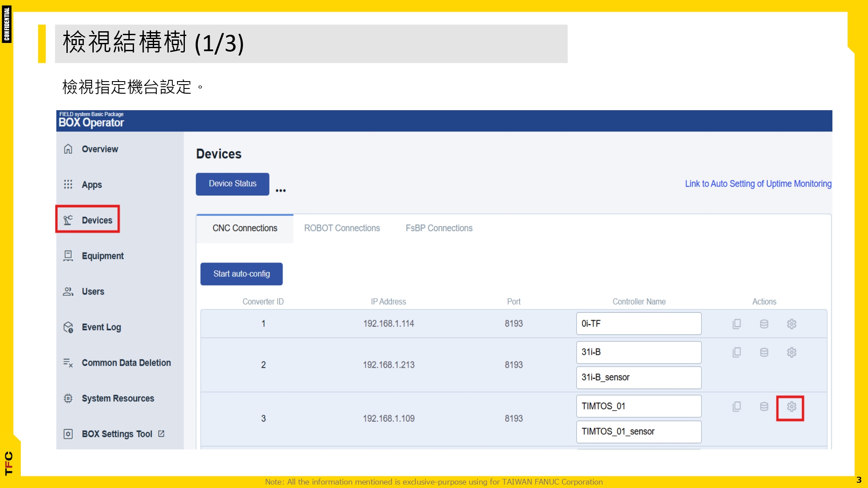Click port 8193 in the TIMTOS_01 row
The width and height of the screenshot is (868, 488).
click(514, 419)
